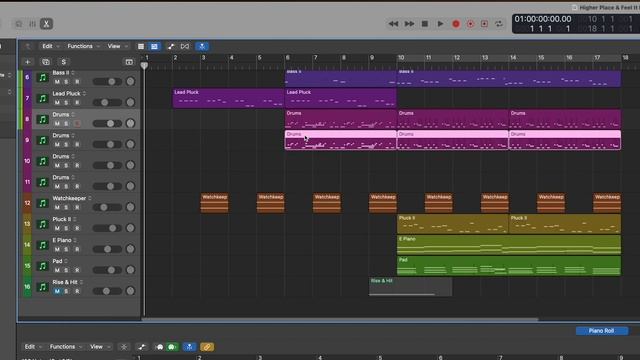Show automation curve icon
The image size is (640, 360).
click(171, 47)
